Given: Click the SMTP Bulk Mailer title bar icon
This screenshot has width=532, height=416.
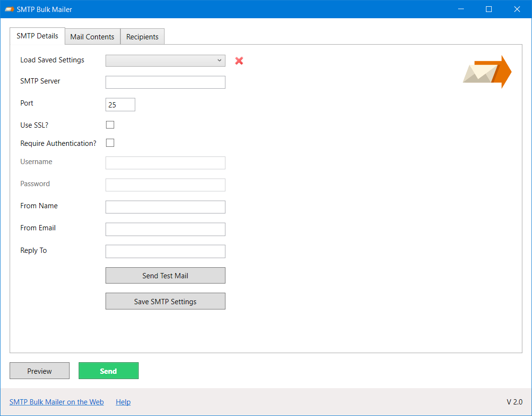Looking at the screenshot, I should (10, 10).
